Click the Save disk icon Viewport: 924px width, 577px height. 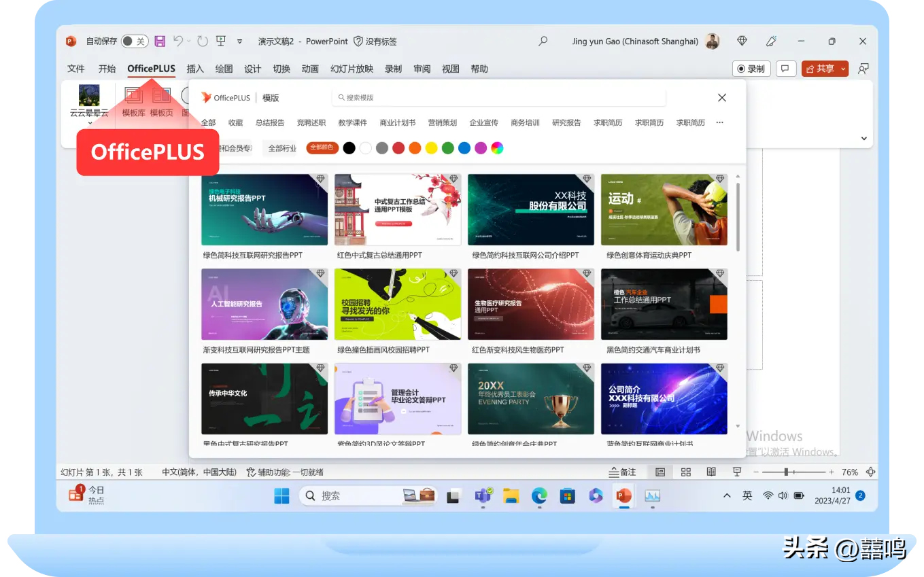pos(160,41)
